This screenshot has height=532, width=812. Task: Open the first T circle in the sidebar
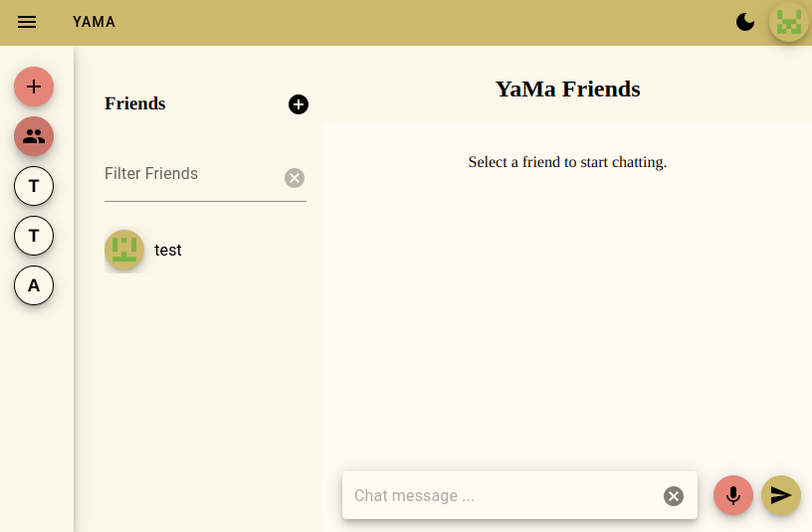(34, 186)
